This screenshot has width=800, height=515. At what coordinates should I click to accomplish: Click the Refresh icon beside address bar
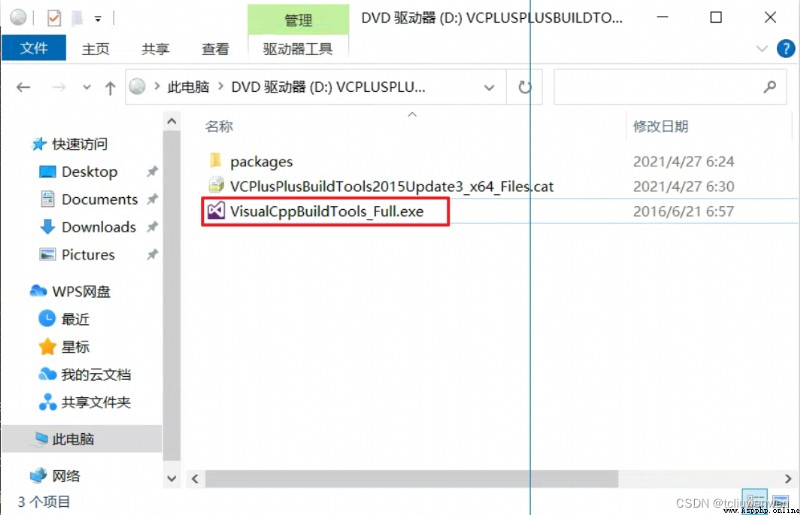tap(524, 87)
